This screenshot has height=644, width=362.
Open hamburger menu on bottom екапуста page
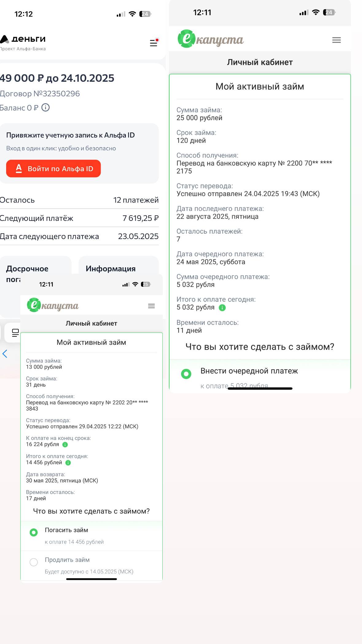click(x=151, y=305)
